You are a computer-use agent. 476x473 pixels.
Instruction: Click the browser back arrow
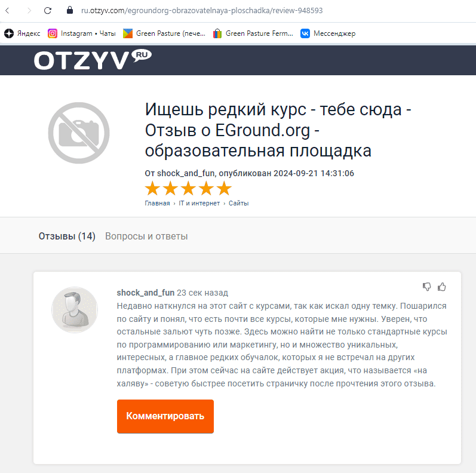pyautogui.click(x=8, y=11)
